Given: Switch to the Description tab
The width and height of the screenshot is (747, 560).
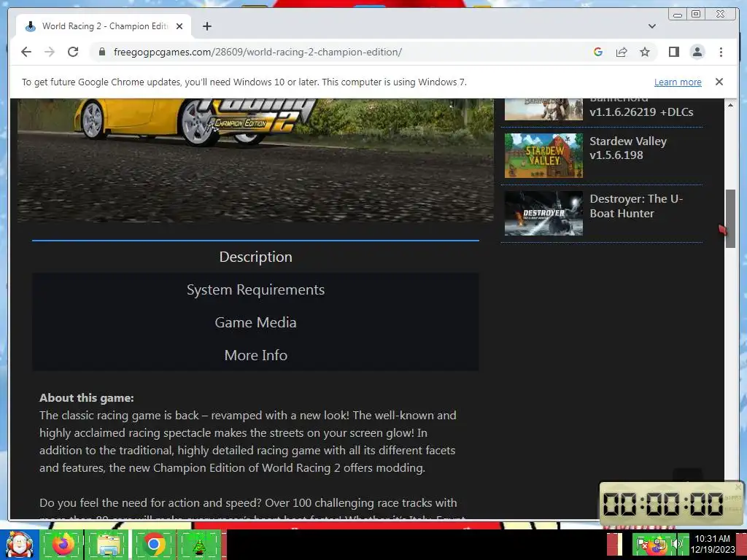Looking at the screenshot, I should click(256, 257).
